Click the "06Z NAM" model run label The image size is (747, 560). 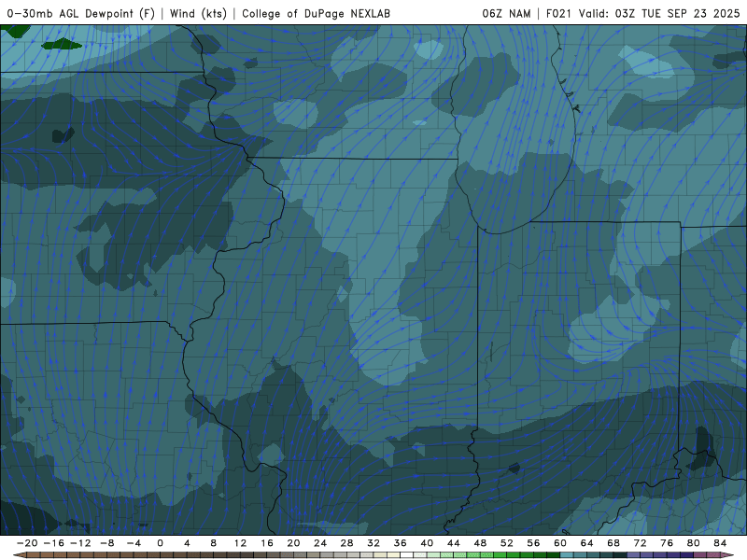[x=506, y=13]
